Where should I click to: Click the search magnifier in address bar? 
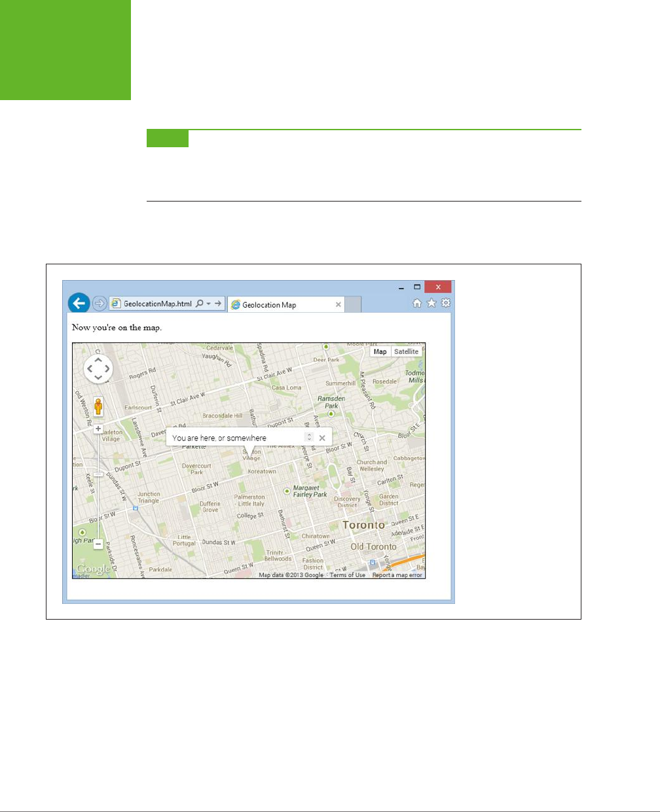point(200,304)
